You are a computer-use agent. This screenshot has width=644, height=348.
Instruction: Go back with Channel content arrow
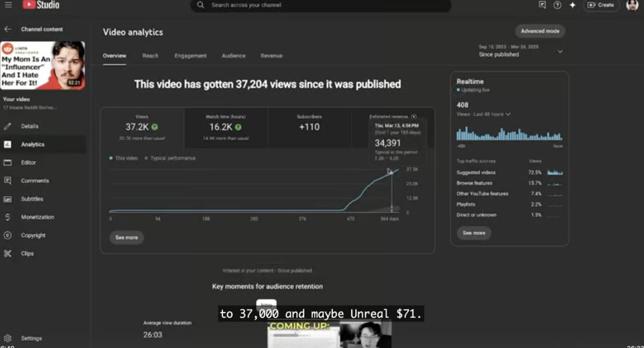click(x=7, y=29)
